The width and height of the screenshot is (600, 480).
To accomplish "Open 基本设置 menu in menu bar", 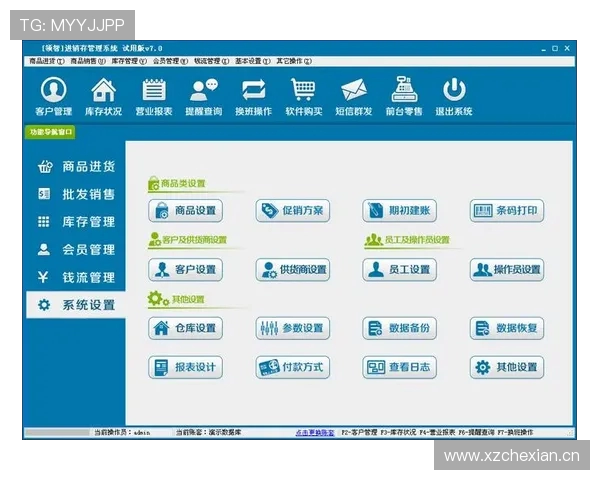I will click(253, 61).
